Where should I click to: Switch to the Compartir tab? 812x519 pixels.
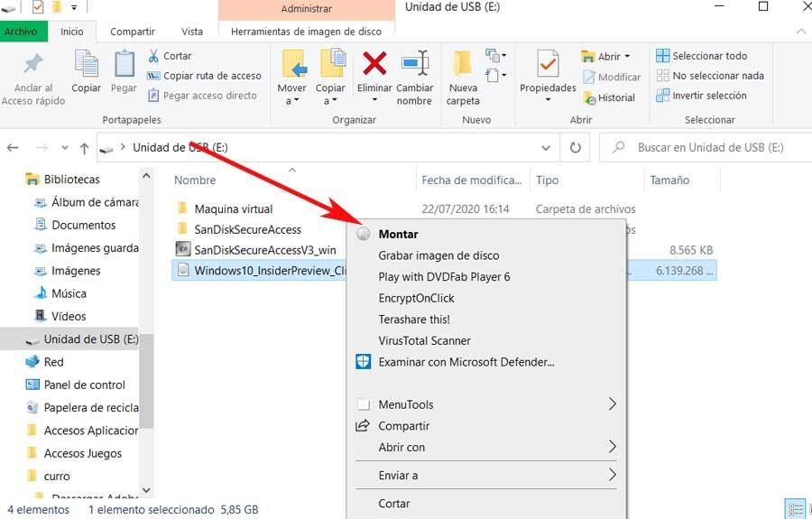coord(133,32)
